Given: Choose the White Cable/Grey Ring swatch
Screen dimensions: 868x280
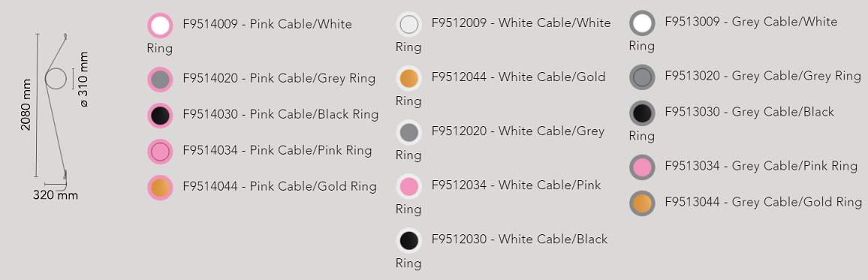Looking at the screenshot, I should pyautogui.click(x=409, y=132).
